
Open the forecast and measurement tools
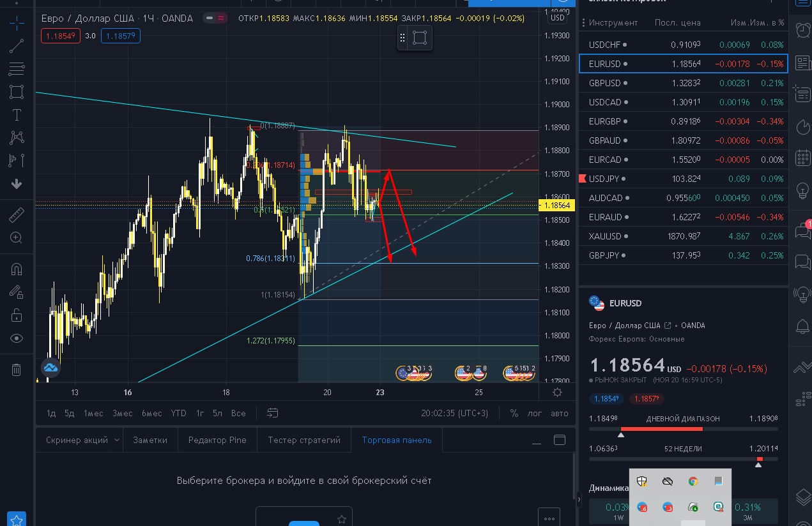tap(17, 160)
